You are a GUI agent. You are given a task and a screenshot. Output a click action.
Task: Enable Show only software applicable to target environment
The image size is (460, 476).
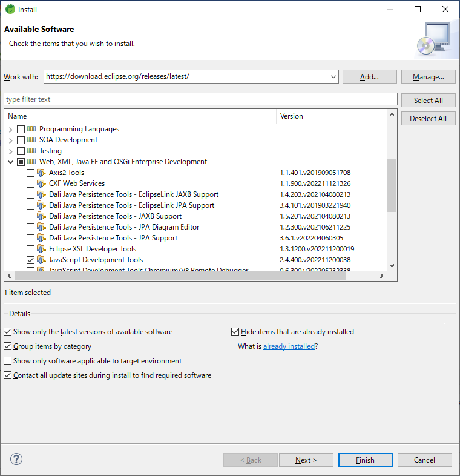[8, 361]
